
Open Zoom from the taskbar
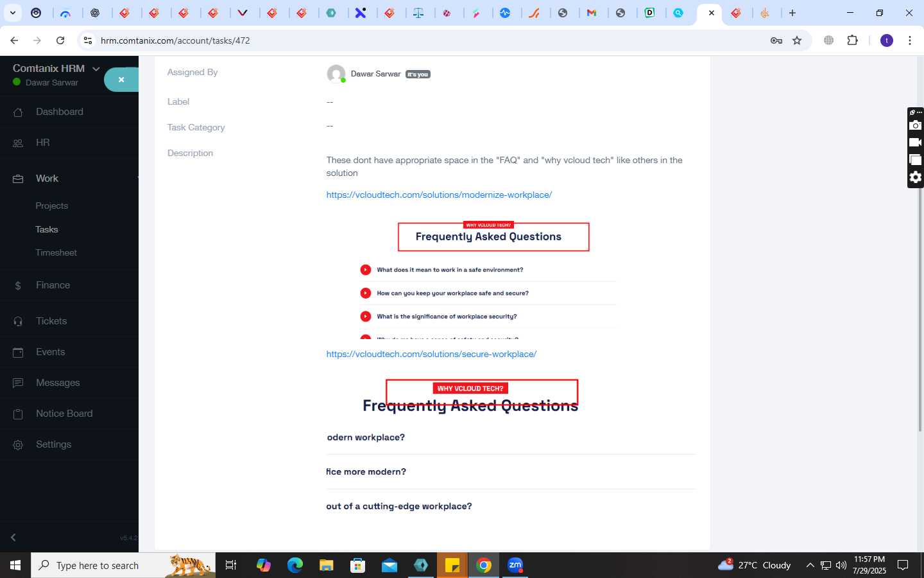(x=515, y=565)
